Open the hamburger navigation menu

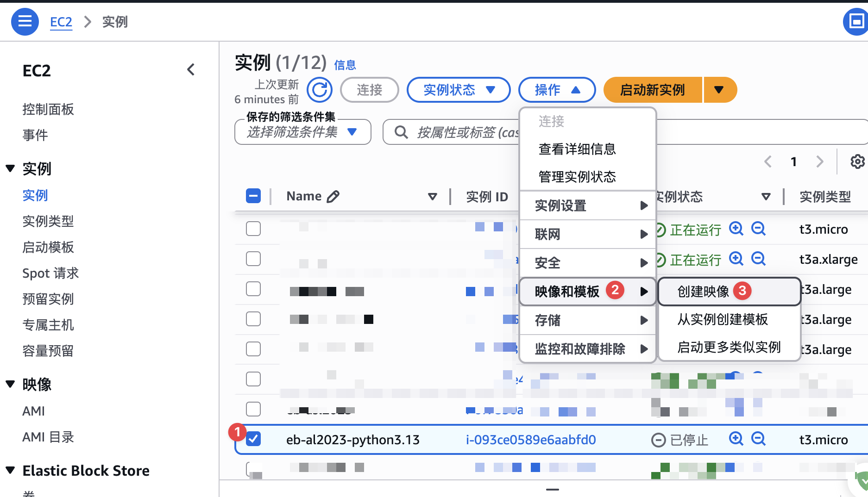25,21
